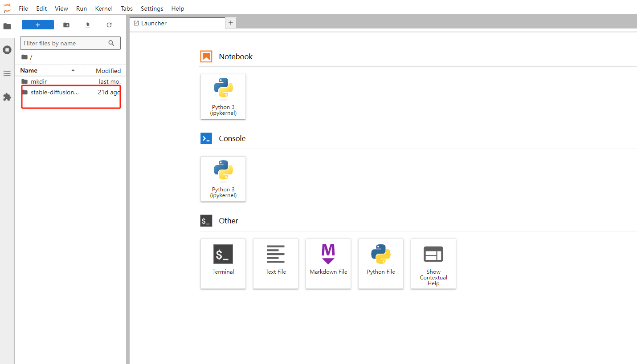Launch Python 3 console card

pos(223,179)
